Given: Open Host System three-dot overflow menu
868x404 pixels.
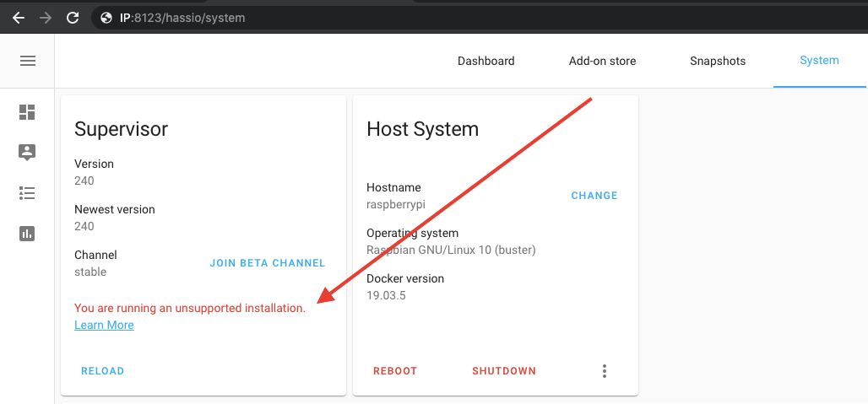Looking at the screenshot, I should [x=605, y=371].
